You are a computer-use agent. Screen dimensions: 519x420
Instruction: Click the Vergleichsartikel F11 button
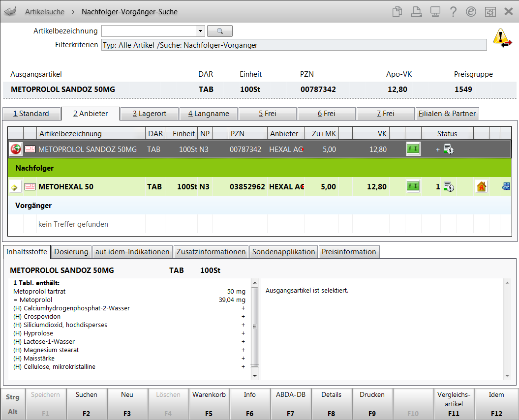click(x=454, y=404)
